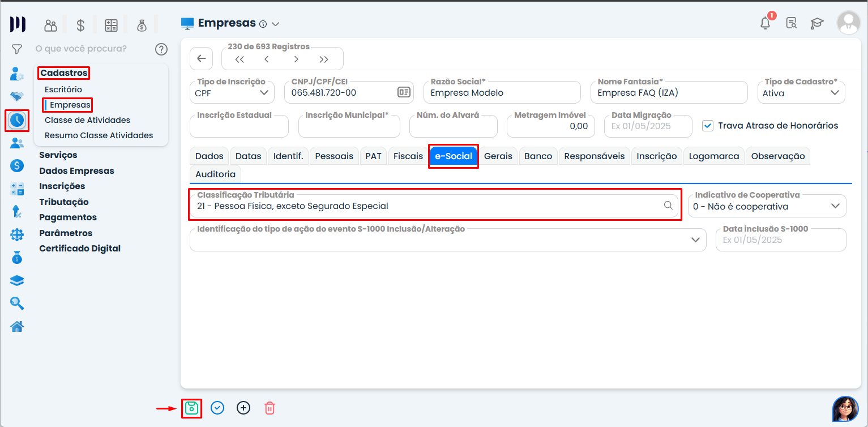The width and height of the screenshot is (868, 427).
Task: Select the clock sidebar icon
Action: pyautogui.click(x=17, y=120)
